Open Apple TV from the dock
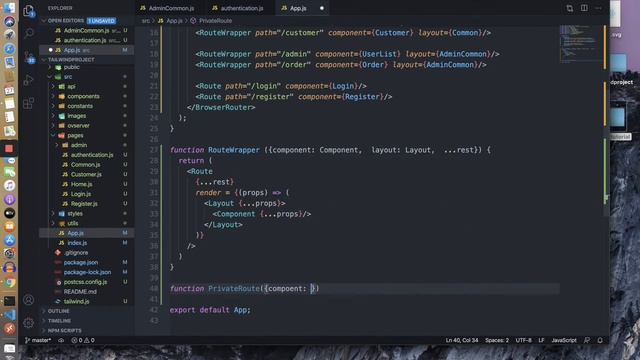This screenshot has height=360, width=640. (9, 213)
